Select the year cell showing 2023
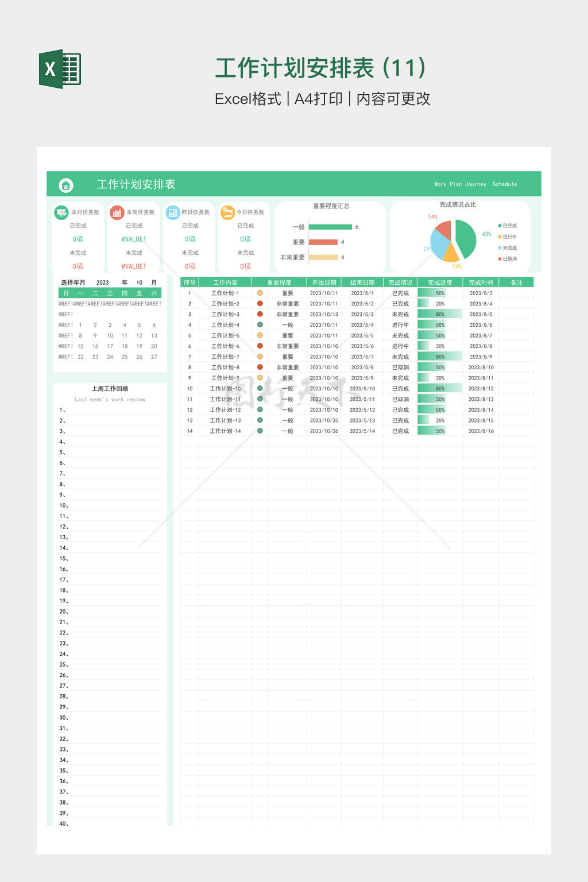588x882 pixels. [x=103, y=283]
